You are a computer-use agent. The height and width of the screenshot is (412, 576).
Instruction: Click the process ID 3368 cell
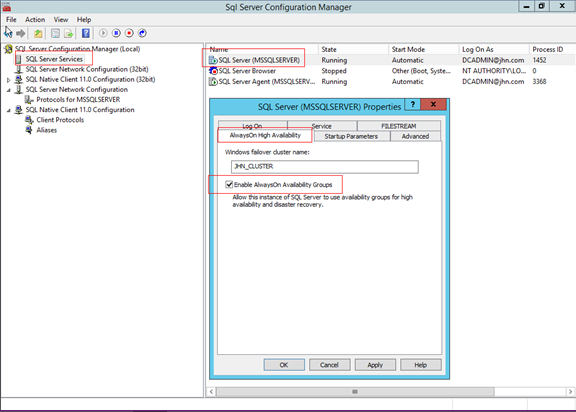539,82
